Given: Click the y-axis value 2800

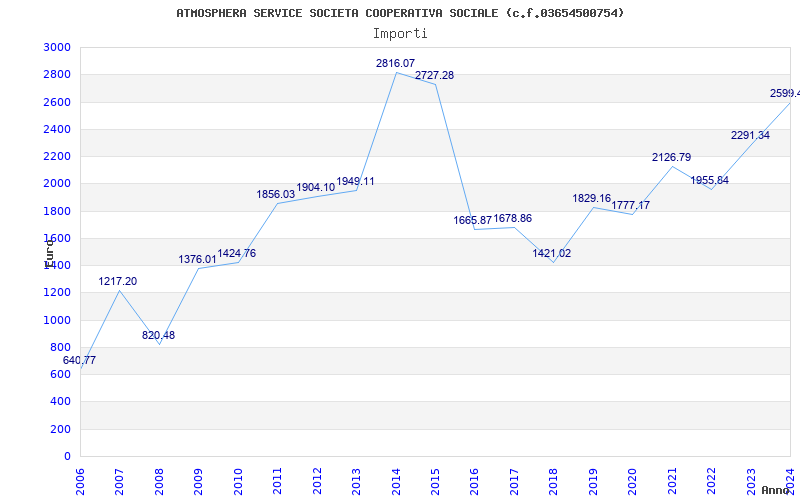Looking at the screenshot, I should [58, 75].
